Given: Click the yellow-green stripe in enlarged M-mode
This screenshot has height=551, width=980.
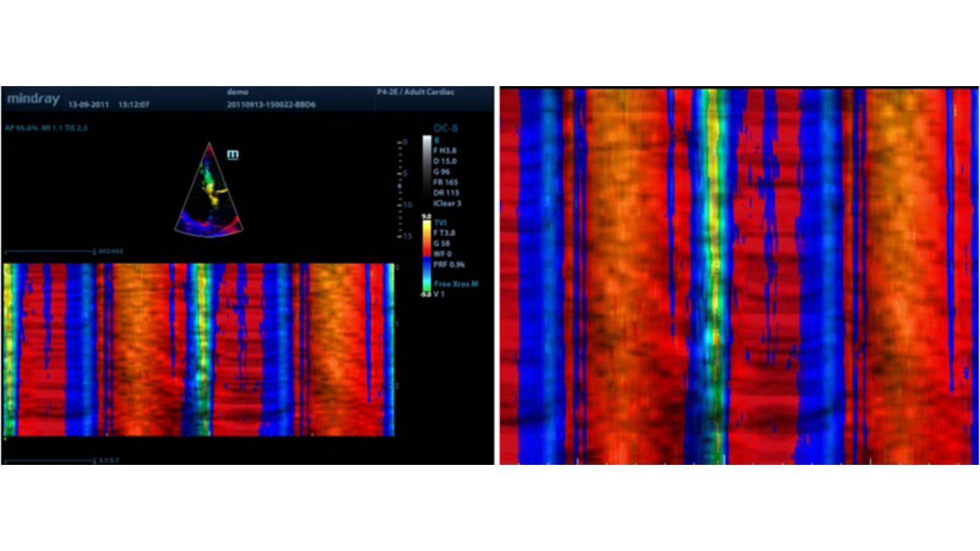Looking at the screenshot, I should pyautogui.click(x=711, y=274).
